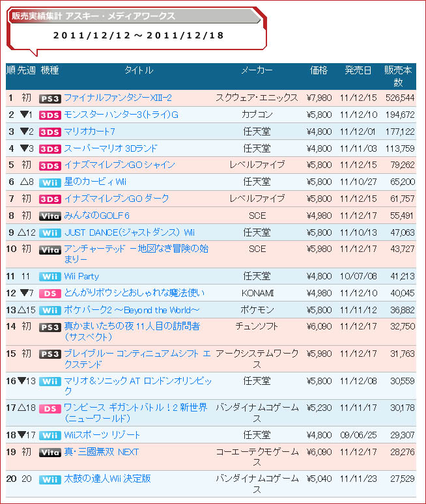Open the スーパーマリオ 3Dランド link
Viewport: 426px width, 504px height.
(111, 148)
